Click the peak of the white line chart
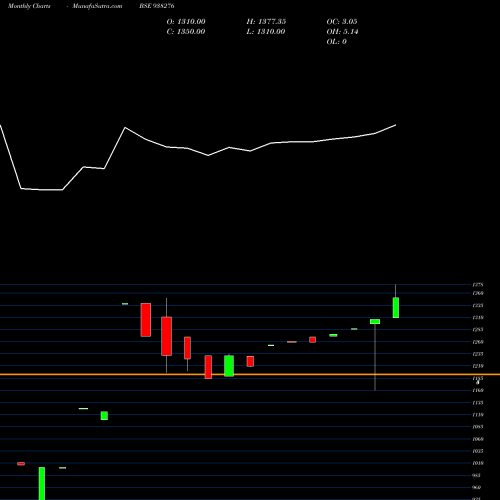This screenshot has width=500, height=500. click(125, 127)
